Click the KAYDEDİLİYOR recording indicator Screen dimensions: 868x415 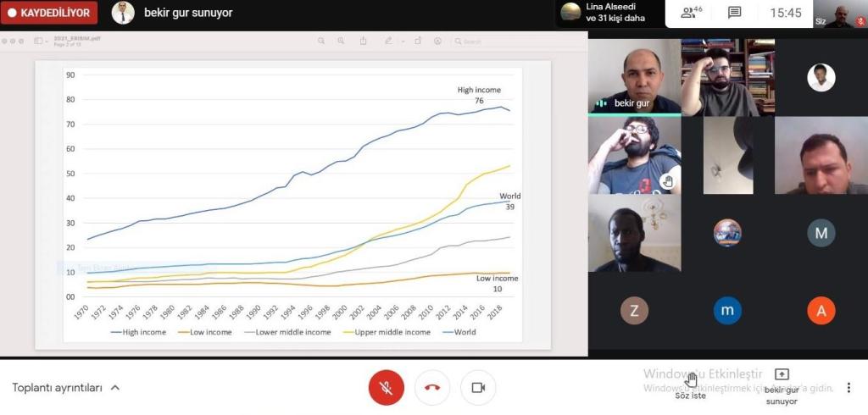[x=49, y=13]
